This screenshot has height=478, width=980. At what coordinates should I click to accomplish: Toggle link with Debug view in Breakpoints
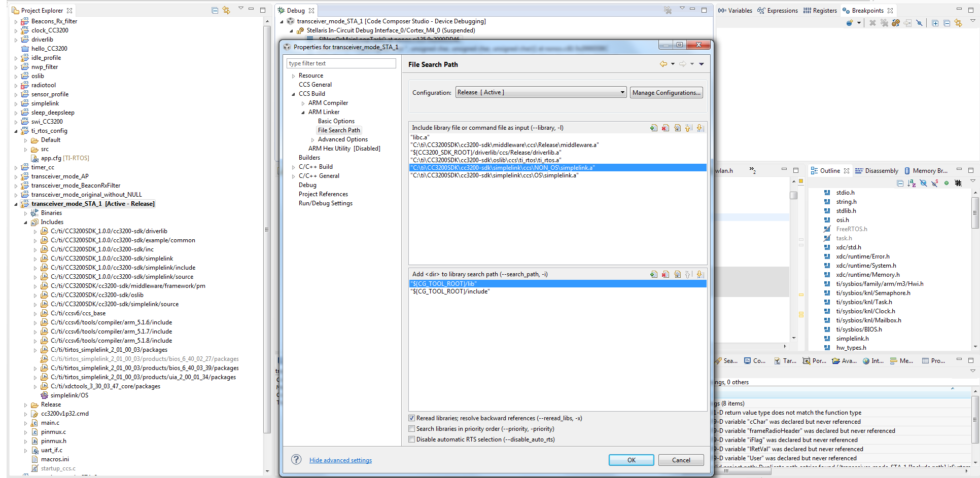pos(958,23)
